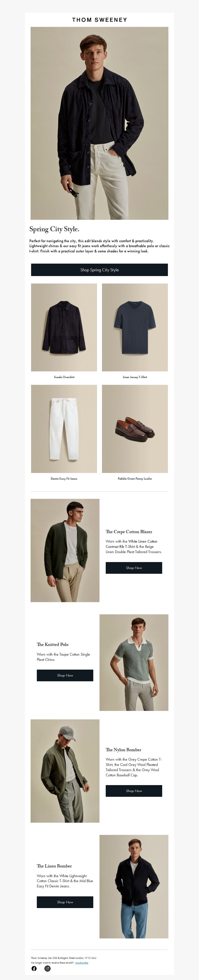Click the Unsubscribe link
The image size is (199, 980).
coord(82,963)
